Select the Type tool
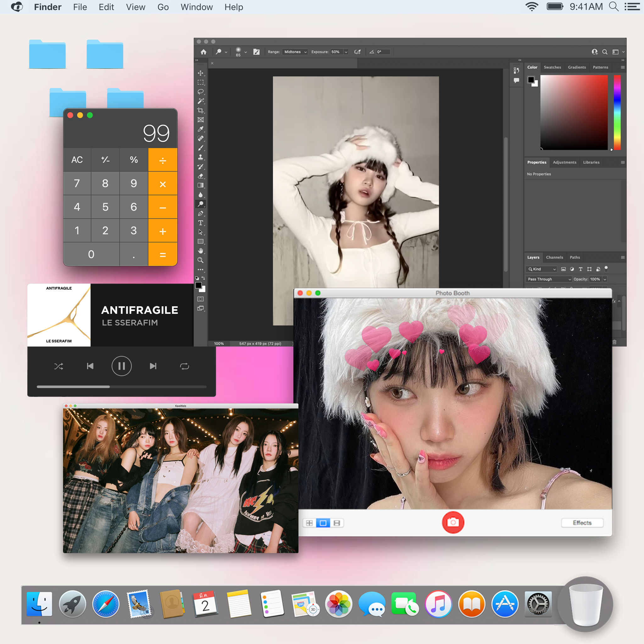This screenshot has width=644, height=644. tap(200, 223)
